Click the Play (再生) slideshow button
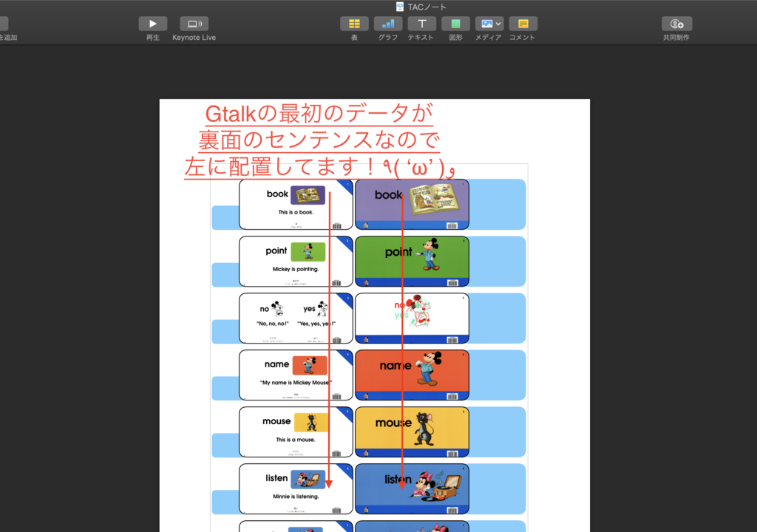Screen dimensions: 757x532 [x=152, y=24]
